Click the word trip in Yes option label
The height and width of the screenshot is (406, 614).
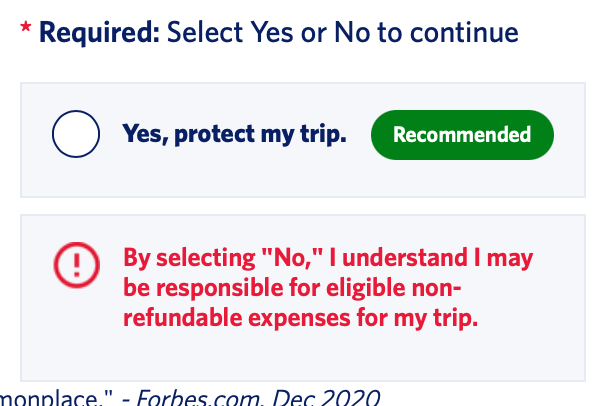tap(323, 134)
